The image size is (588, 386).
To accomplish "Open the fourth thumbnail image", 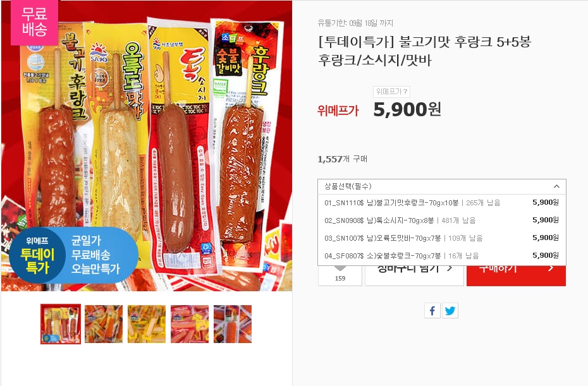I will (190, 324).
